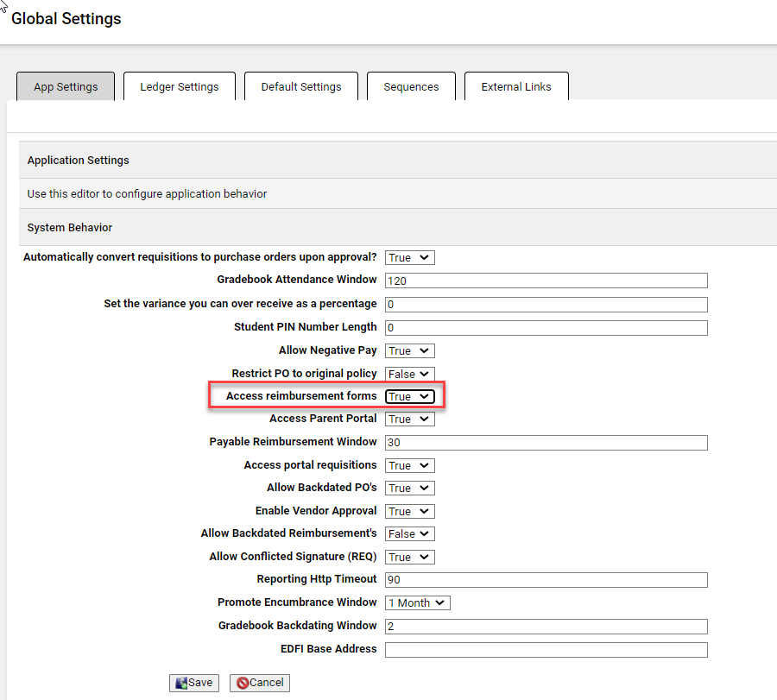The image size is (777, 700).
Task: Expand the Allow Negative Pay dropdown
Action: point(408,350)
